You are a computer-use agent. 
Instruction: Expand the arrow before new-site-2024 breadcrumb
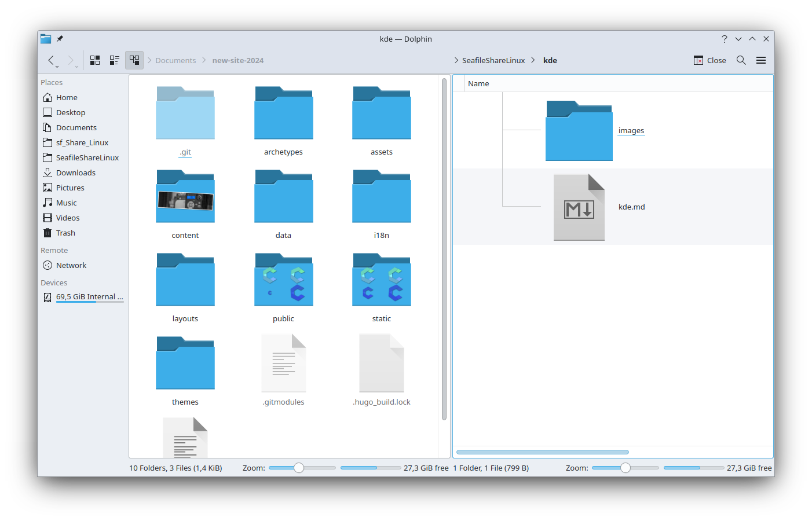[x=204, y=60]
